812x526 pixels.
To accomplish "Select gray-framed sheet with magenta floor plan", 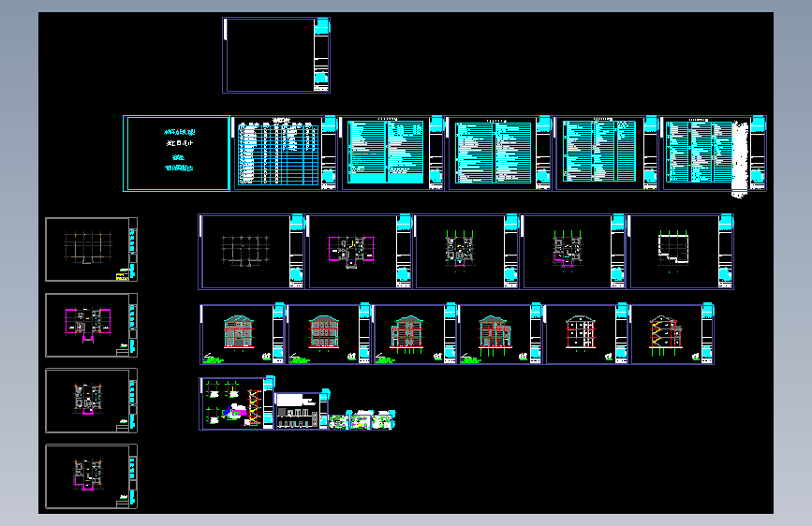I will tap(91, 325).
